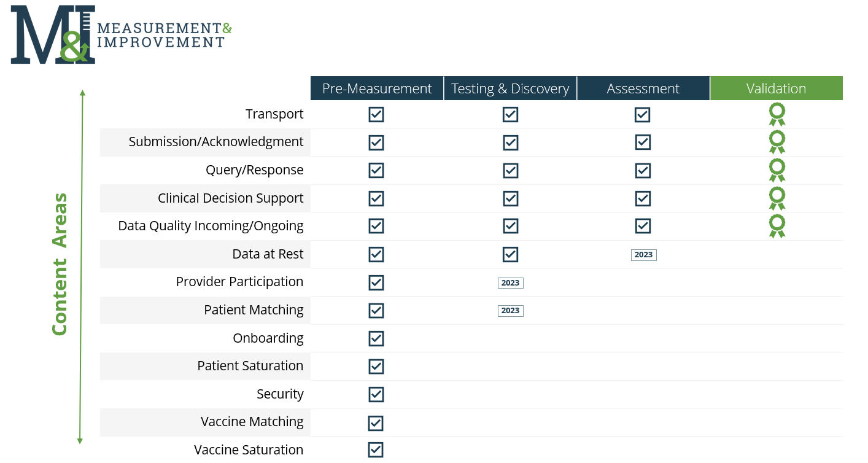This screenshot has width=868, height=463.
Task: Click the Data Quality validation ribbon badge
Action: [x=777, y=226]
